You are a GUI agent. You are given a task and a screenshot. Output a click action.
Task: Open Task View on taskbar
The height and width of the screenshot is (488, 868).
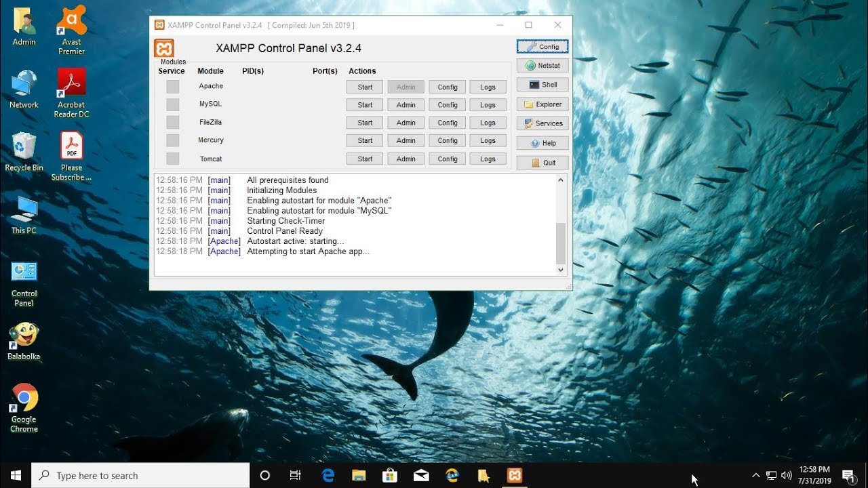[296, 475]
